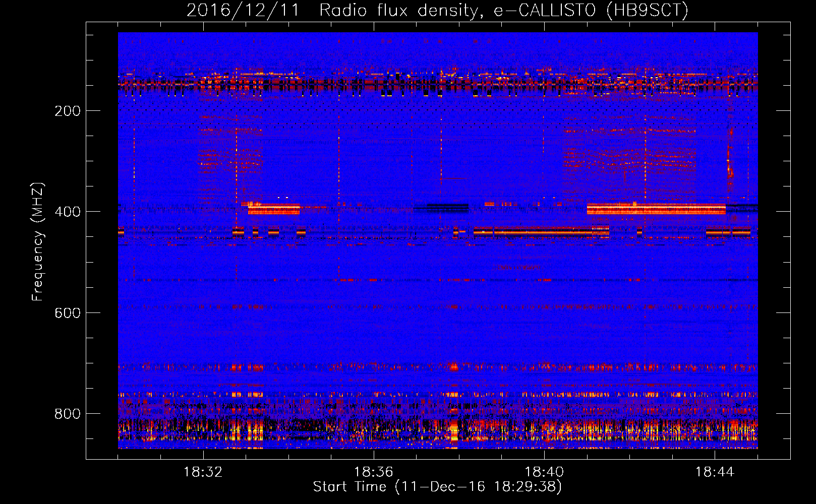Click the '200' frequency tick label
This screenshot has width=816, height=504.
click(x=68, y=111)
